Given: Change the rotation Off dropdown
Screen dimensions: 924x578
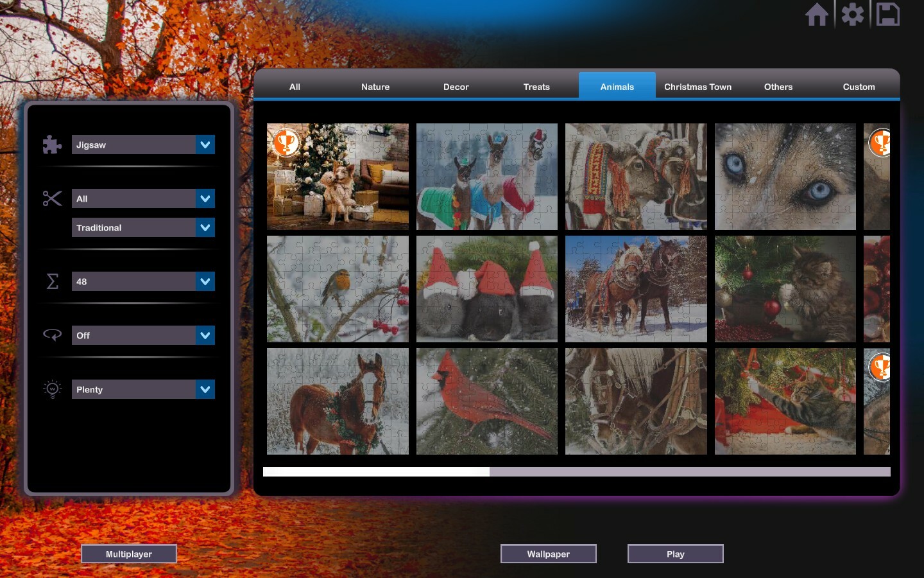Looking at the screenshot, I should (x=143, y=335).
